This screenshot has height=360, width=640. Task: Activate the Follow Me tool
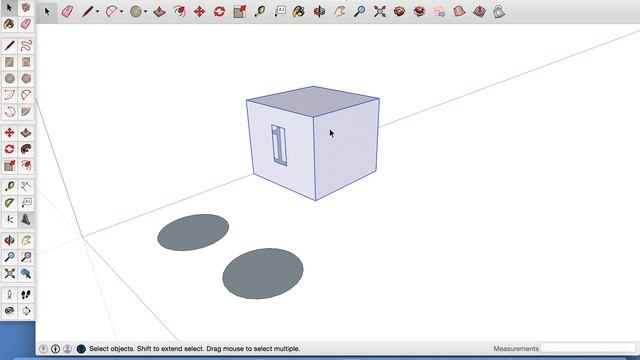point(26,149)
